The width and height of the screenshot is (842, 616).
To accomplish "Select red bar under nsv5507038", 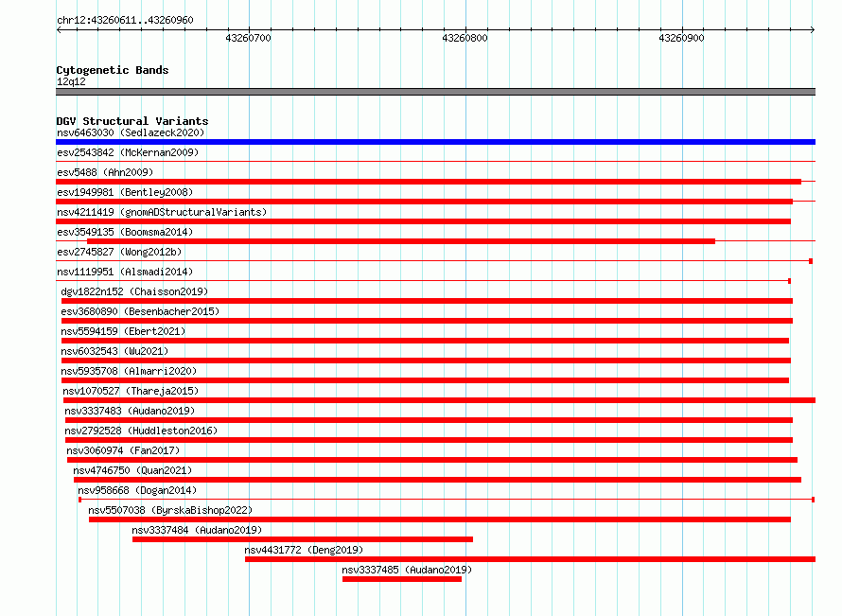I will click(x=440, y=519).
